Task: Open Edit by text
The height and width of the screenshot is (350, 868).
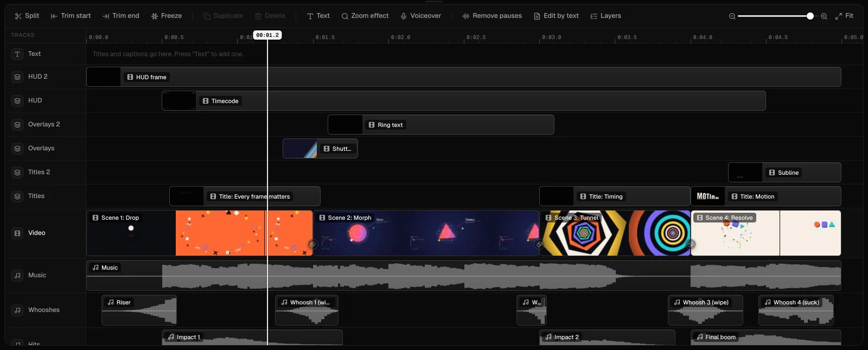Action: pos(557,16)
